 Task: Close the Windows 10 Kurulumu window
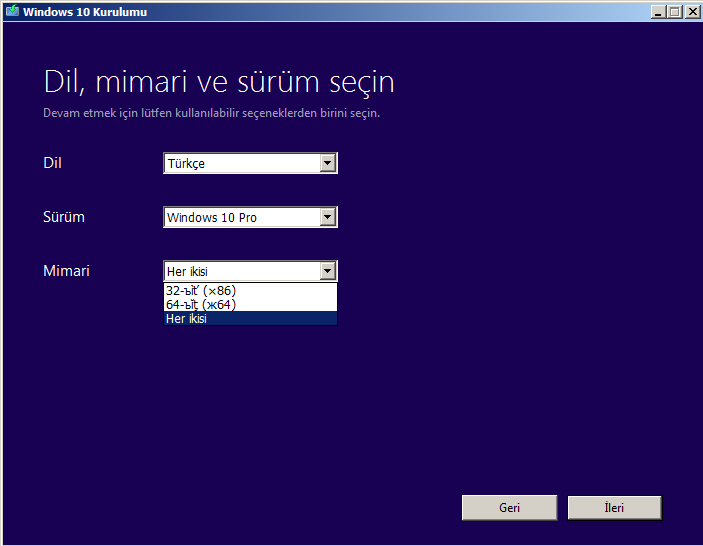[692, 12]
